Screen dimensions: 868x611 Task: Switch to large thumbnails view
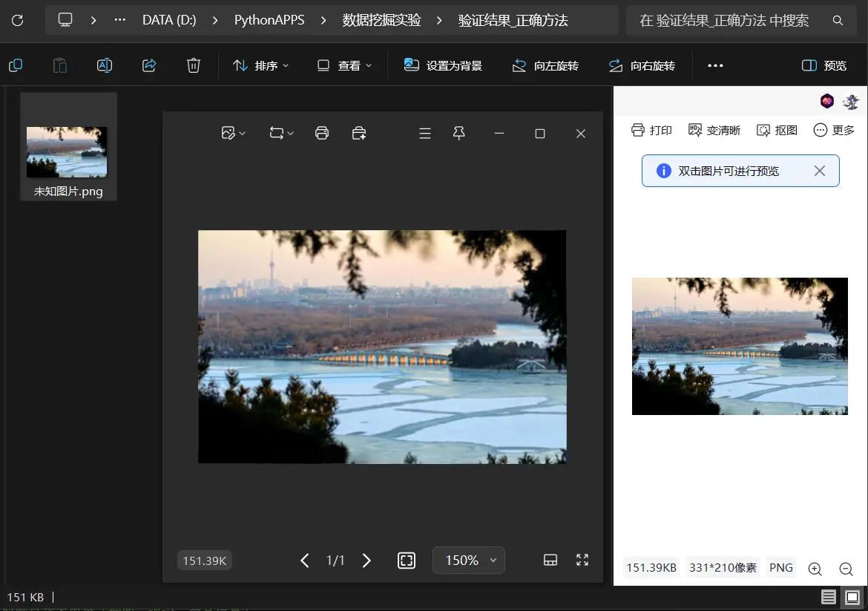pos(852,597)
